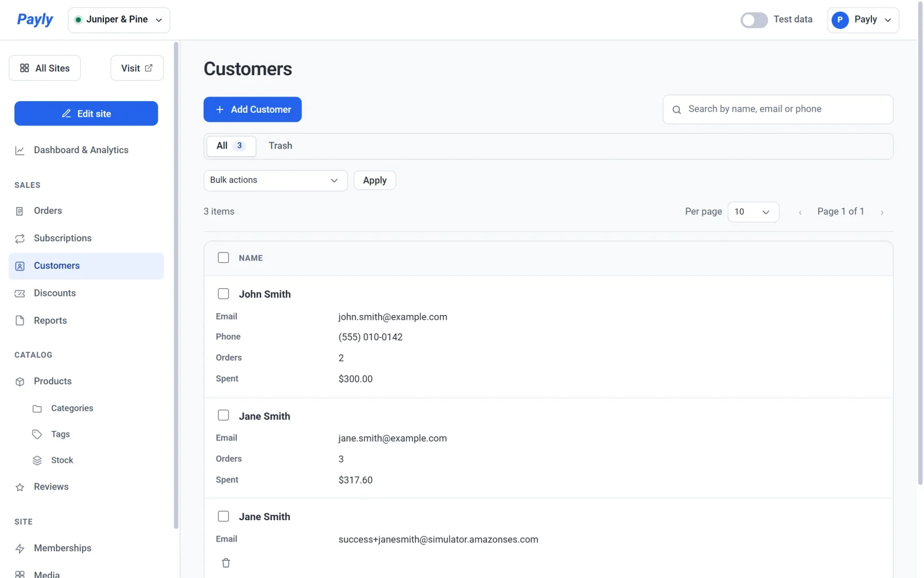The height and width of the screenshot is (578, 924).
Task: Click the Memberships lightning icon
Action: (20, 549)
